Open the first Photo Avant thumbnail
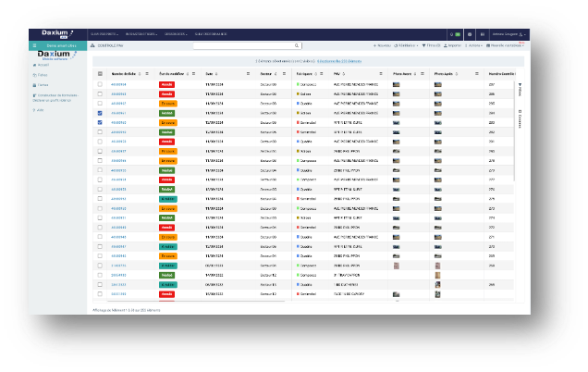 [x=397, y=84]
